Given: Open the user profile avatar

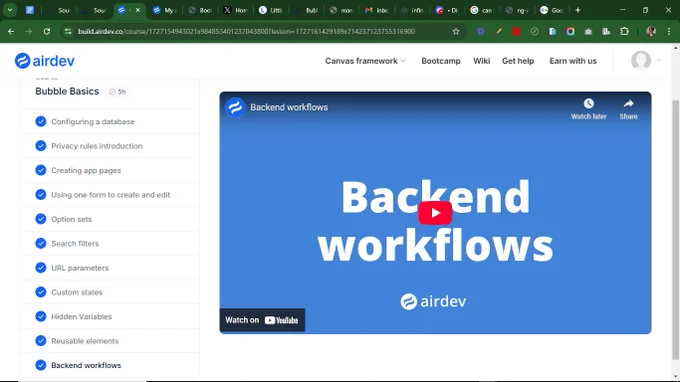Looking at the screenshot, I should coord(641,61).
